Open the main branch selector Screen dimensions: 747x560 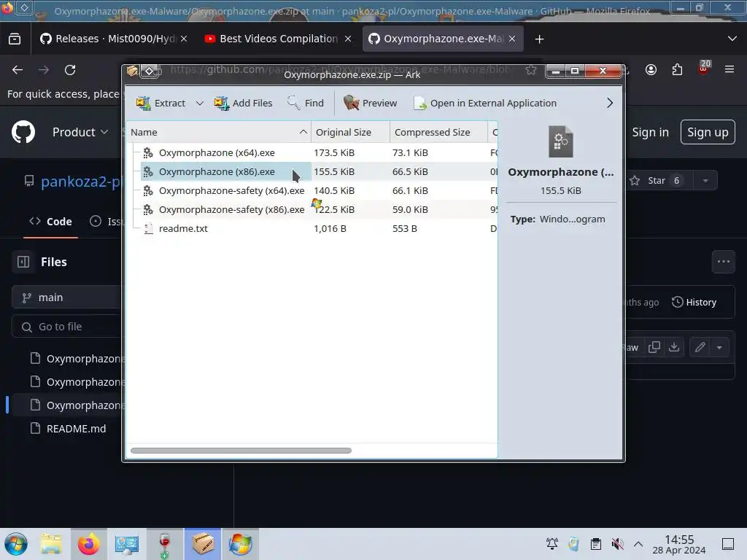(x=66, y=297)
